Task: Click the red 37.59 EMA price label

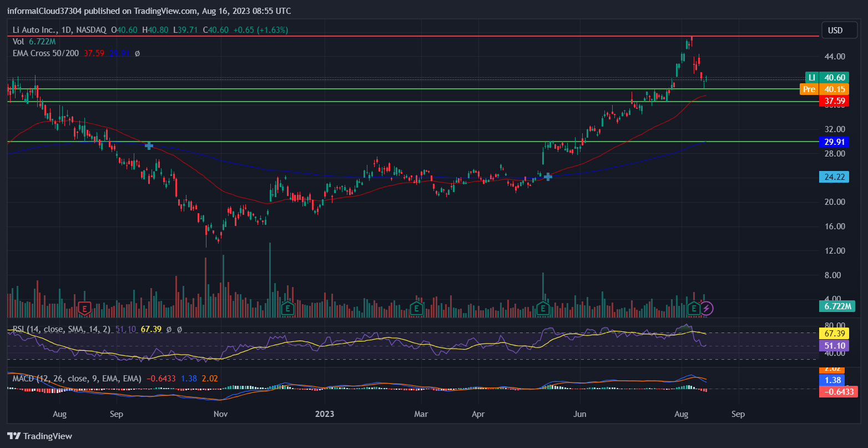Action: (834, 101)
